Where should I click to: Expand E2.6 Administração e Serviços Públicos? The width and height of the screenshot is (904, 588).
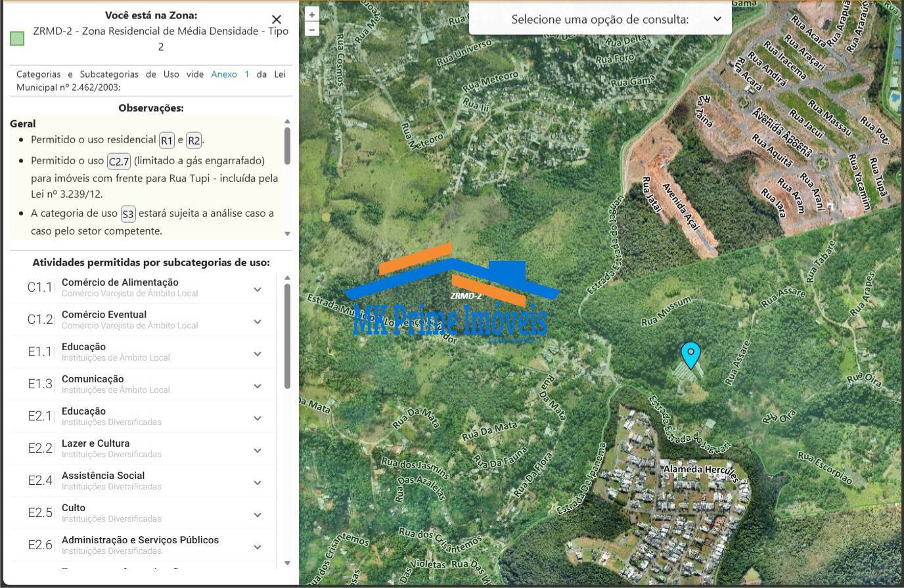[x=143, y=545]
